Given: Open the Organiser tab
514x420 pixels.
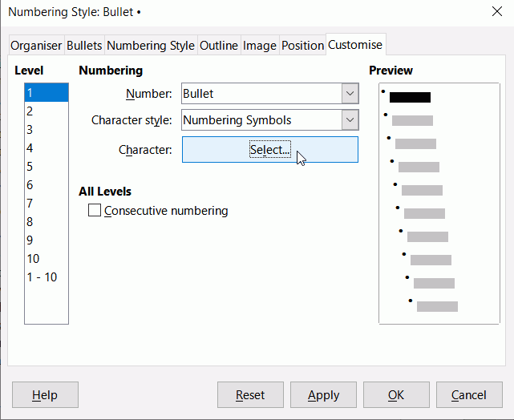Looking at the screenshot, I should 36,45.
